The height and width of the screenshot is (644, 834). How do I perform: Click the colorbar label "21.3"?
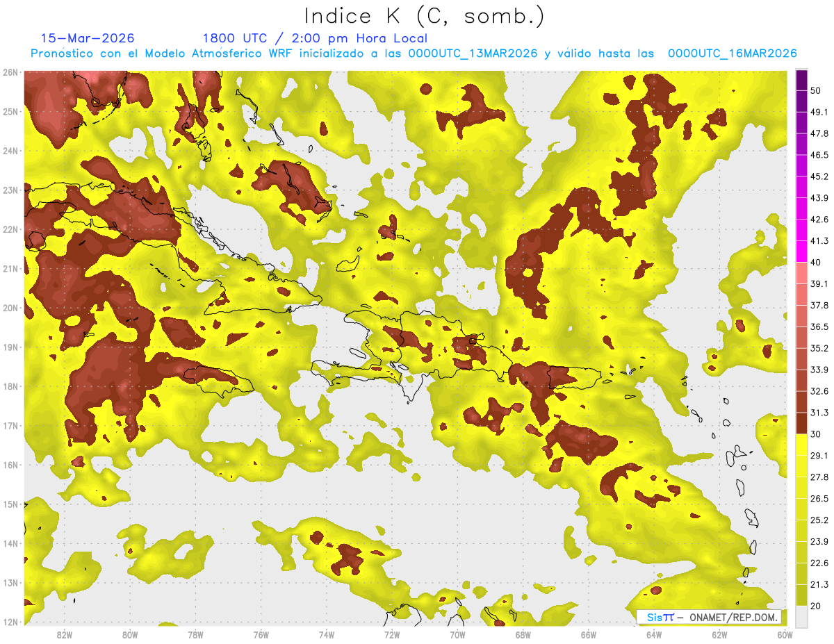(x=819, y=585)
